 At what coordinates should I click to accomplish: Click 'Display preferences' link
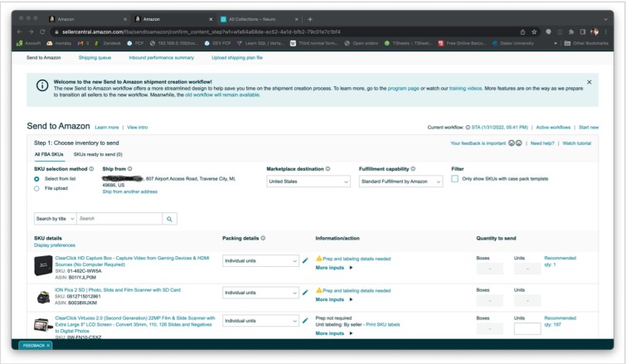[55, 245]
